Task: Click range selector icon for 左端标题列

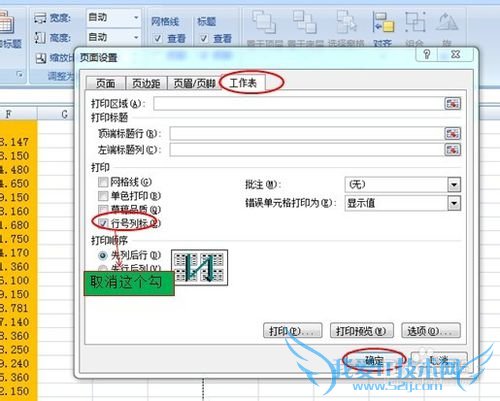Action: click(452, 150)
